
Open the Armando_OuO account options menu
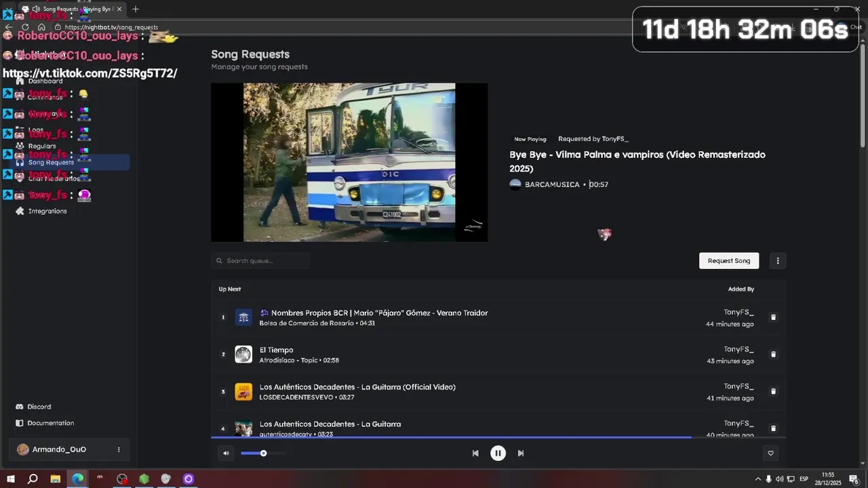[x=119, y=449]
